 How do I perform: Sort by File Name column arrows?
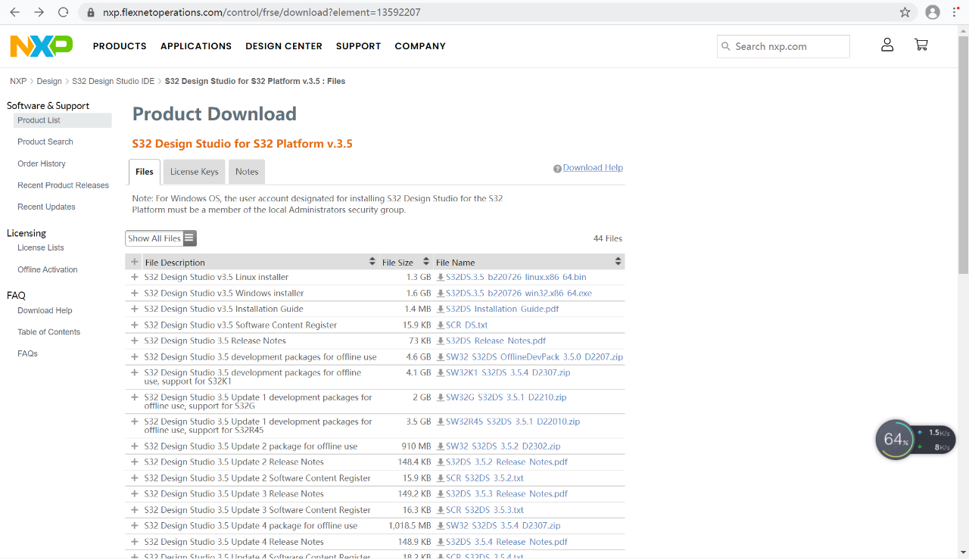coord(618,262)
